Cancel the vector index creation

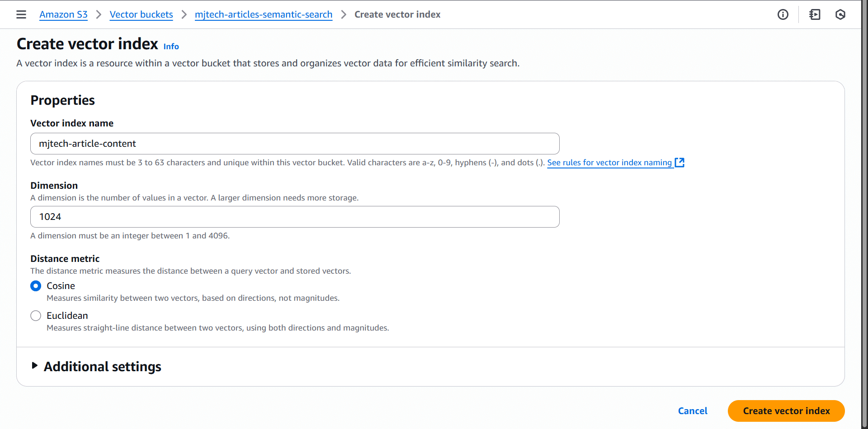click(x=693, y=410)
